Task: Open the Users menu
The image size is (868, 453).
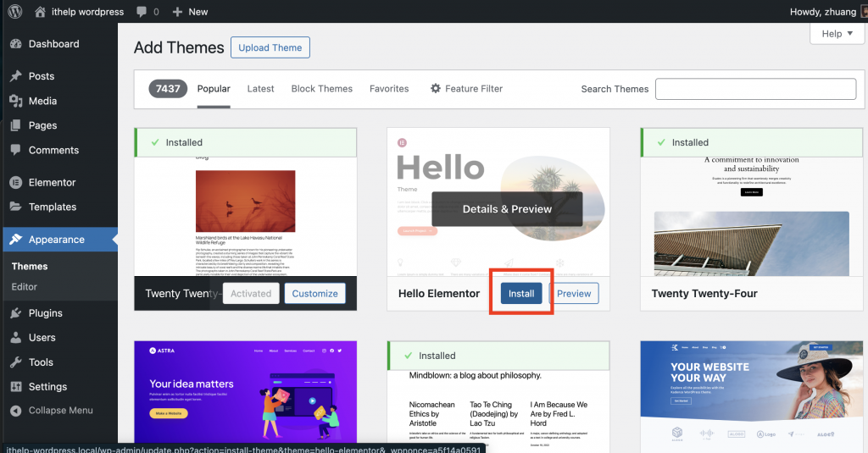Action: pyautogui.click(x=58, y=337)
